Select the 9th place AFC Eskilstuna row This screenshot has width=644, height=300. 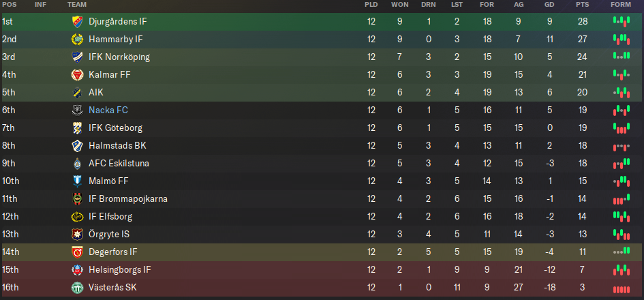(273, 164)
